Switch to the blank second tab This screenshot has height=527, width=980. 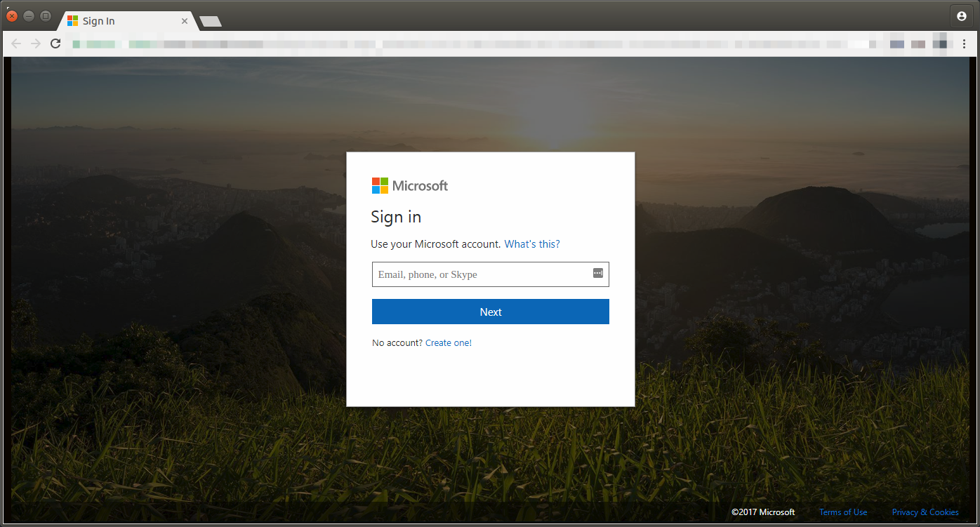[x=210, y=20]
